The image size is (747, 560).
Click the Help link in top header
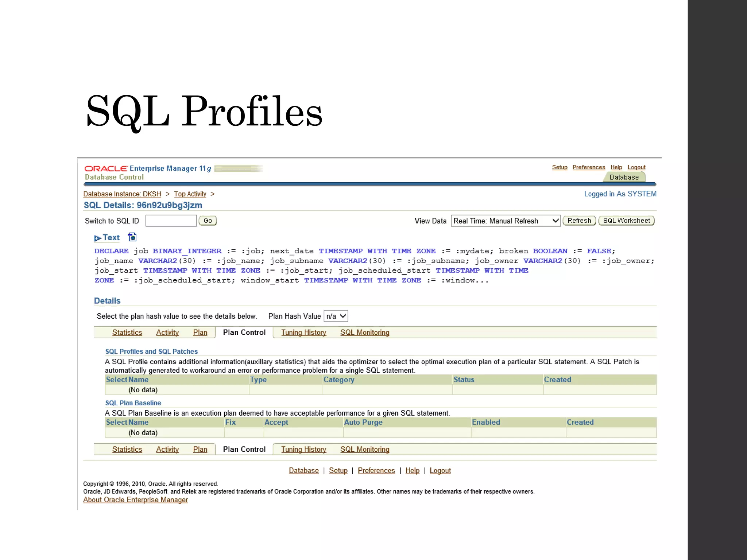(616, 167)
